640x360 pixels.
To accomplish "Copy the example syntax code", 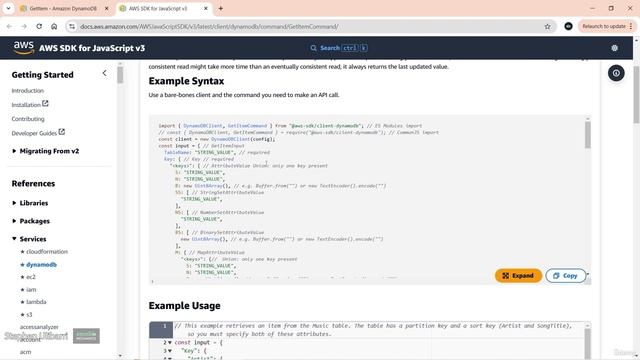I will pyautogui.click(x=565, y=276).
